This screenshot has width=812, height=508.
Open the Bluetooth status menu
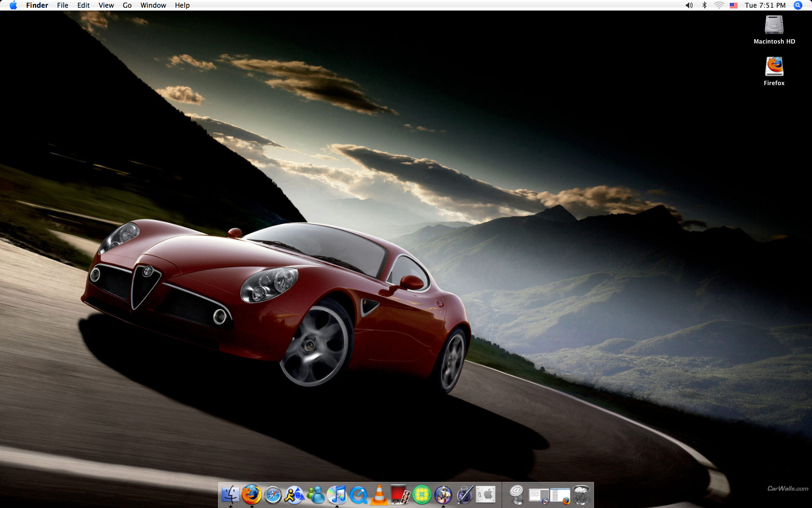coord(704,5)
